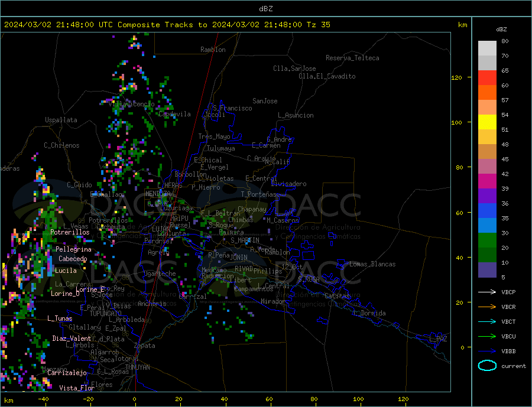Pick the light gray 80–70 dBZ swatch
This screenshot has height=407, width=532.
tap(487, 48)
